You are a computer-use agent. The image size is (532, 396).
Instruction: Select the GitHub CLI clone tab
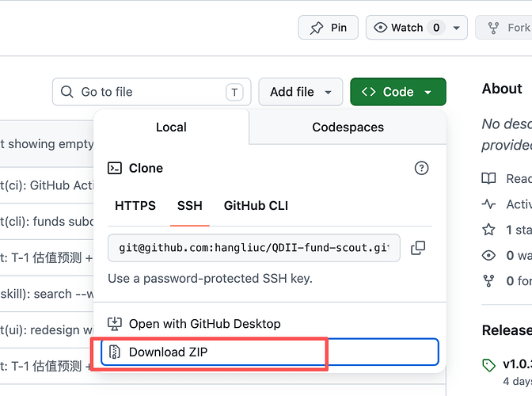(256, 206)
